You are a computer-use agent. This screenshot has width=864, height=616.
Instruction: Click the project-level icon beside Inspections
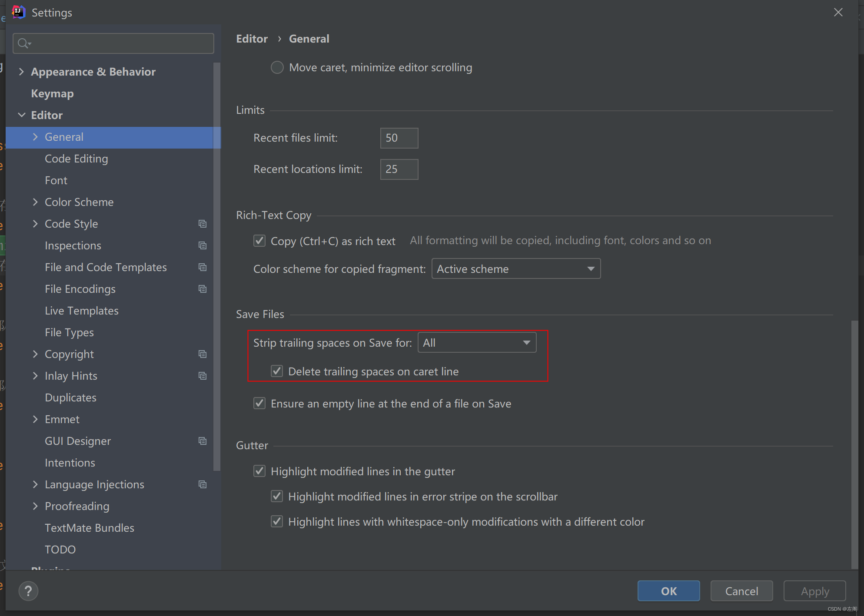point(202,245)
